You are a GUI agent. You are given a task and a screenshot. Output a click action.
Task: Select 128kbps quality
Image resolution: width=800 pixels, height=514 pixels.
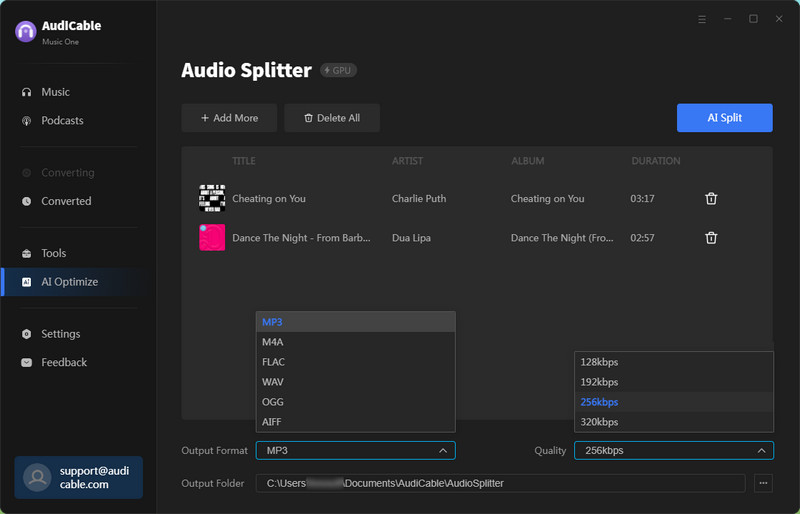point(674,362)
